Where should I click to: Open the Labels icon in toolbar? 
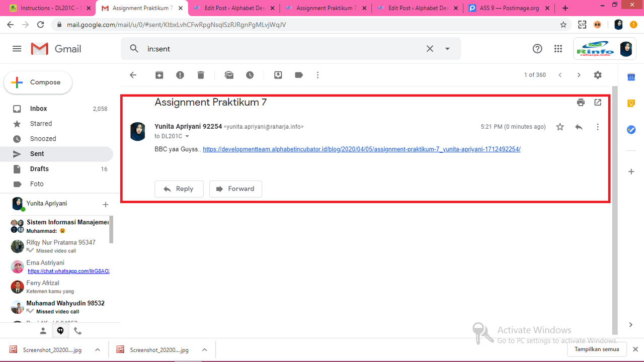pyautogui.click(x=299, y=75)
